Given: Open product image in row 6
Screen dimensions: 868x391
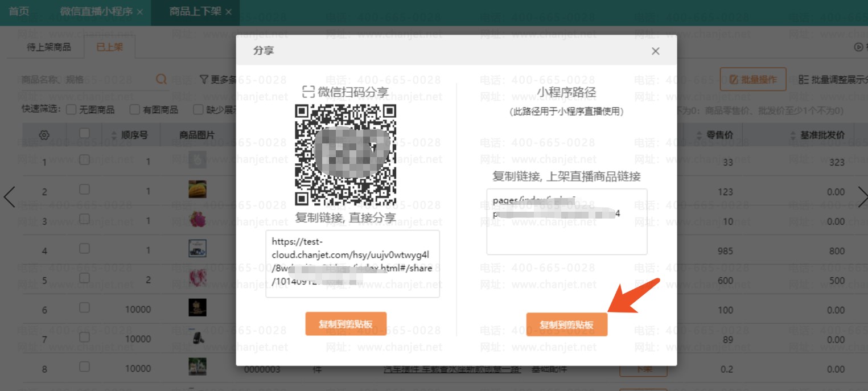Looking at the screenshot, I should point(198,308).
